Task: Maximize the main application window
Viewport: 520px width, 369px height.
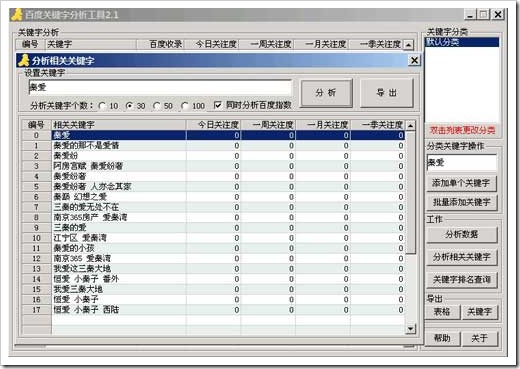Action: [483, 15]
